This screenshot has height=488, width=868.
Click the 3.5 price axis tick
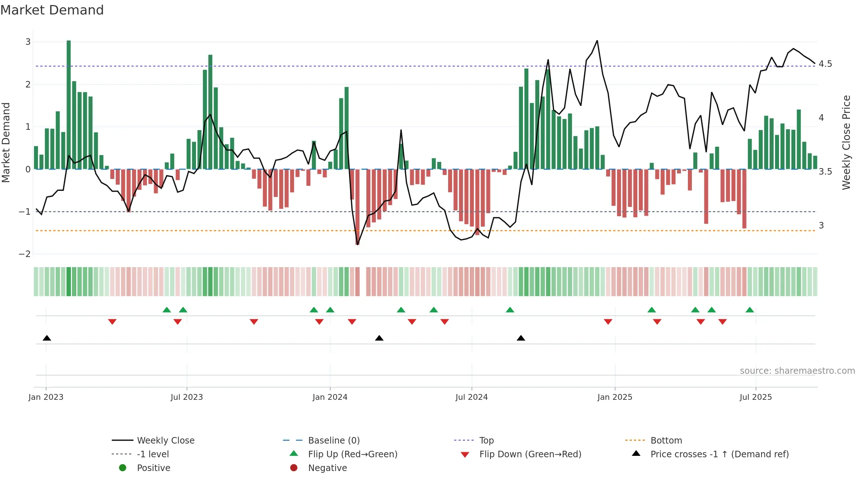click(x=825, y=171)
